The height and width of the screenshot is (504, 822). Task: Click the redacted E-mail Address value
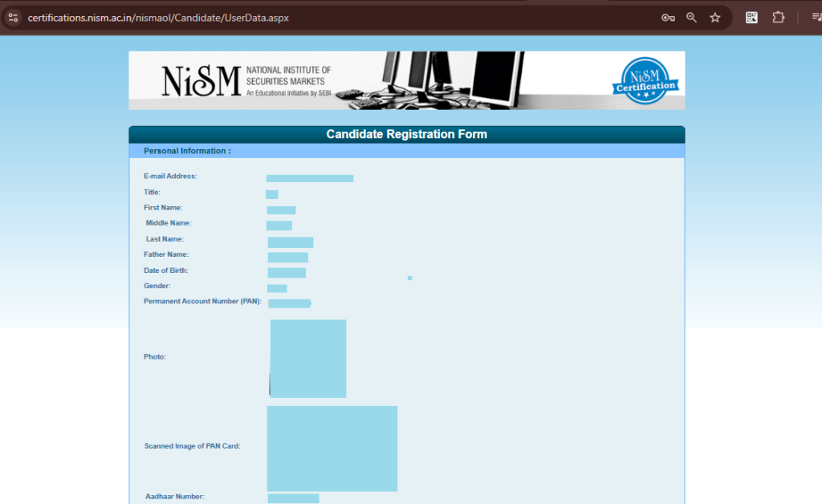tap(310, 179)
